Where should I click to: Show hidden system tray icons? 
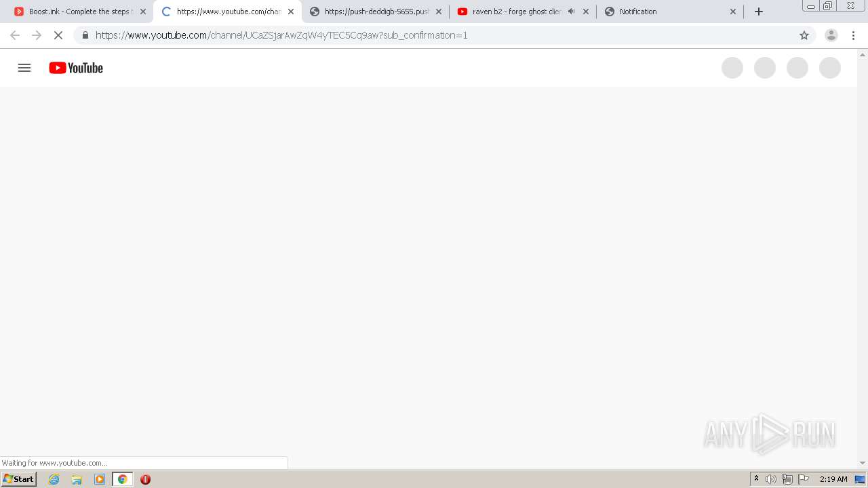[x=756, y=479]
